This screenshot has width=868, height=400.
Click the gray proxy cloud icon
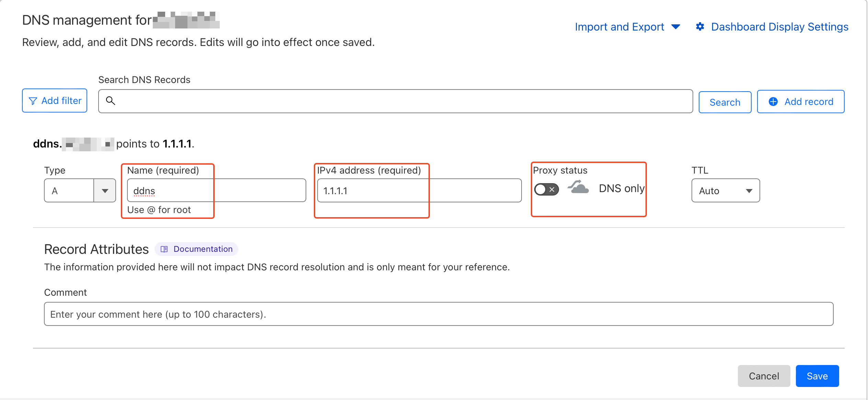pyautogui.click(x=578, y=187)
